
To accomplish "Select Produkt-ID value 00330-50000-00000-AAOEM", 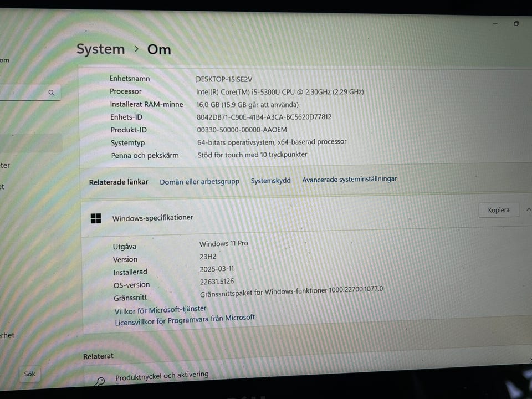I will (242, 130).
